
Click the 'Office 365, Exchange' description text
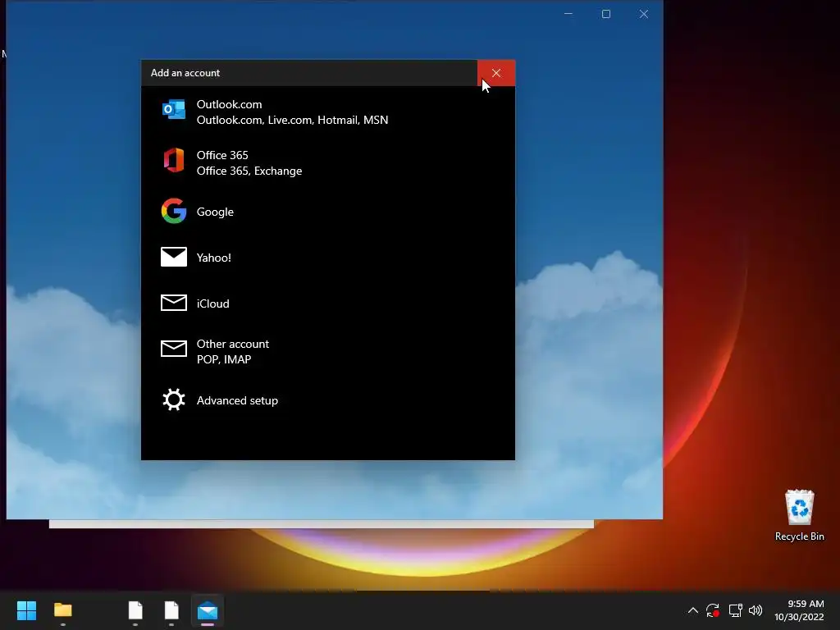click(x=249, y=171)
